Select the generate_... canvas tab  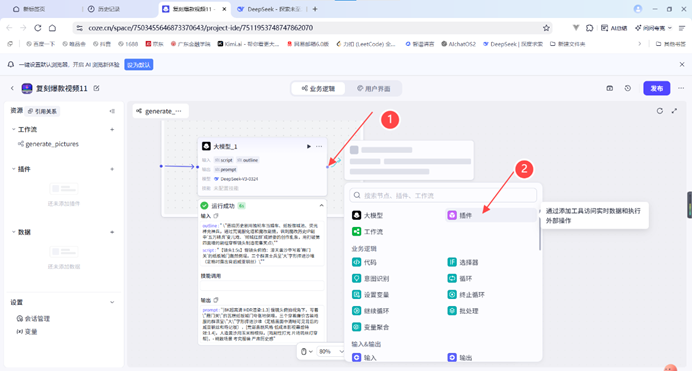tap(160, 111)
